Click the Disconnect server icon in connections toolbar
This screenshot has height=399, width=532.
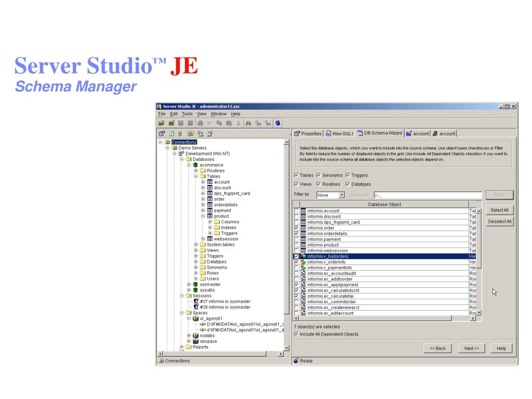point(210,134)
